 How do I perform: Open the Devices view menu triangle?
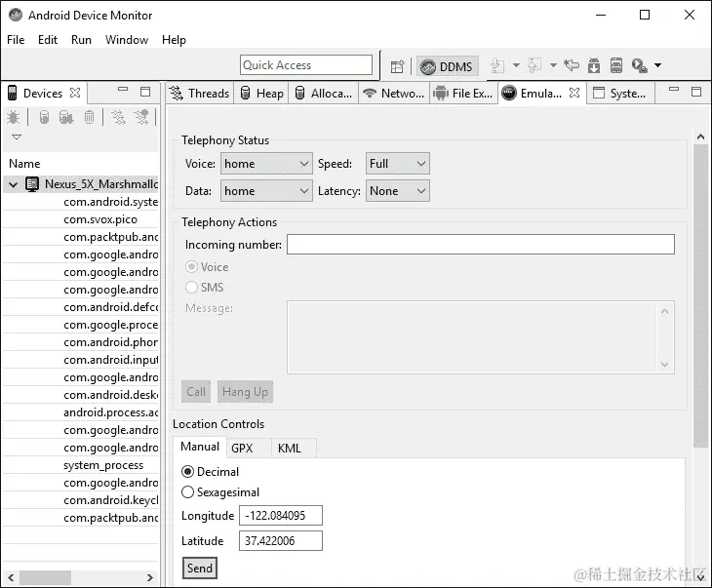tap(17, 137)
